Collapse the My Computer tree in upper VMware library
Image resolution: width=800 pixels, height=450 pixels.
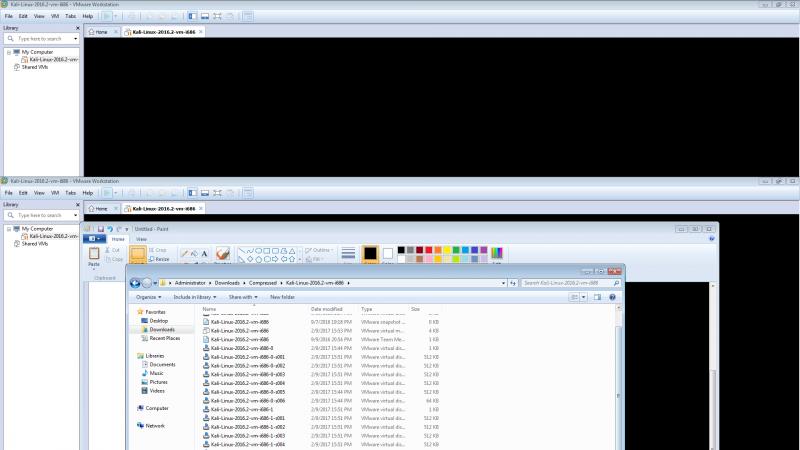pos(9,52)
